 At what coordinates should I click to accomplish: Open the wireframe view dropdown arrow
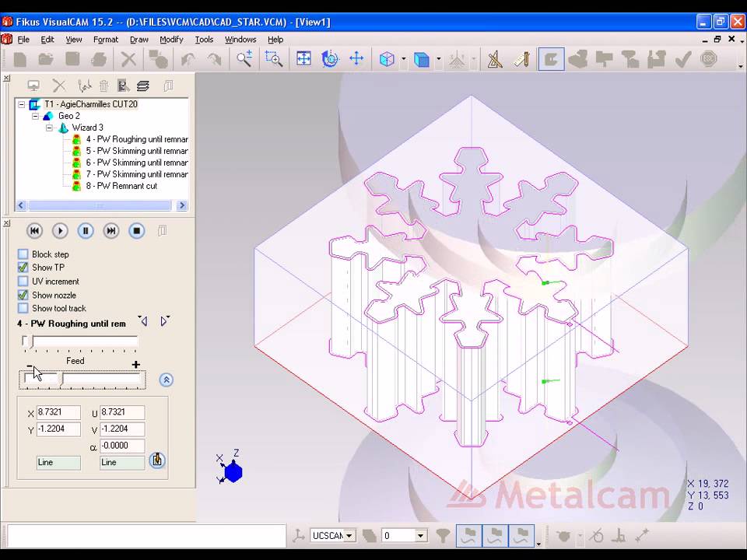pyautogui.click(x=404, y=60)
